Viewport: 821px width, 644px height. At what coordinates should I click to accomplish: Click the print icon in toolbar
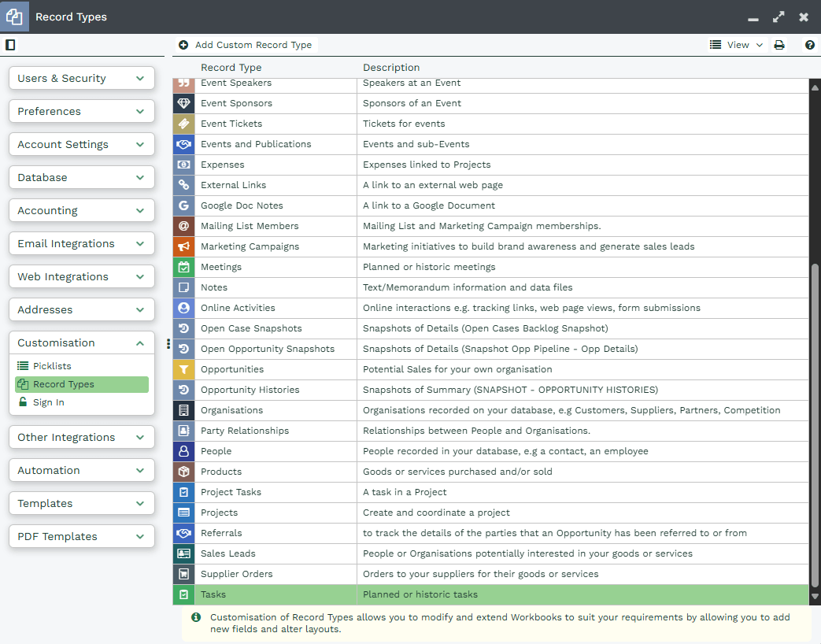tap(779, 45)
